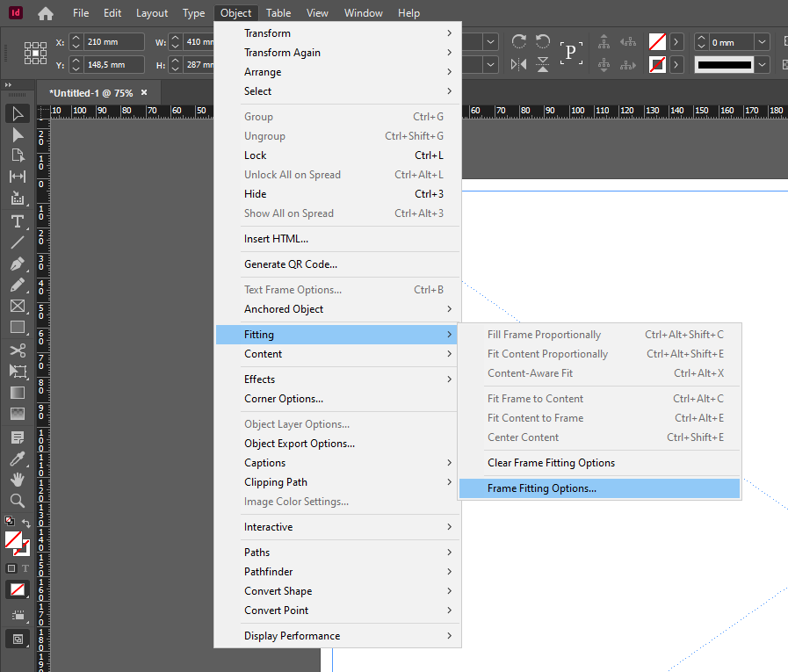The image size is (788, 672).
Task: Select the Note tool
Action: pos(18,437)
